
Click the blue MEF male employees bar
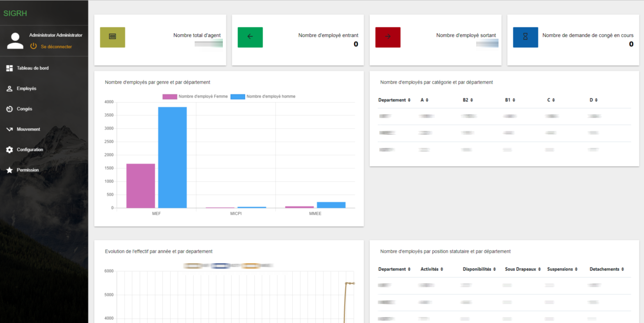click(x=172, y=157)
